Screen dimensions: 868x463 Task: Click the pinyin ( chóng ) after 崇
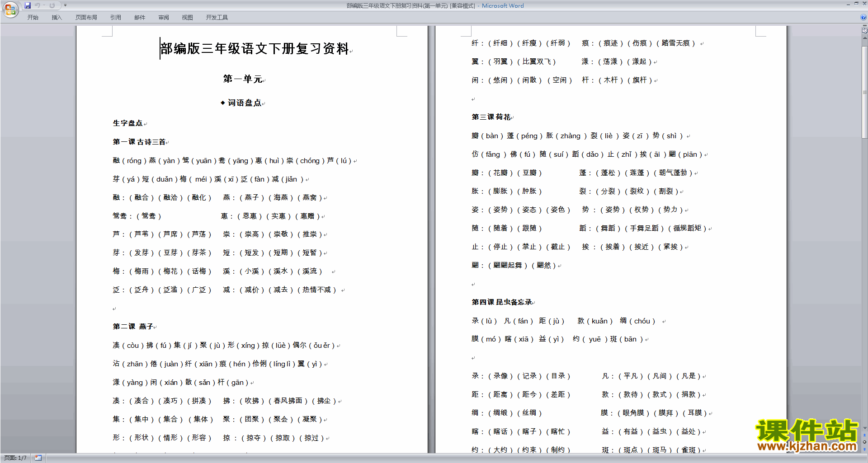[x=310, y=161]
